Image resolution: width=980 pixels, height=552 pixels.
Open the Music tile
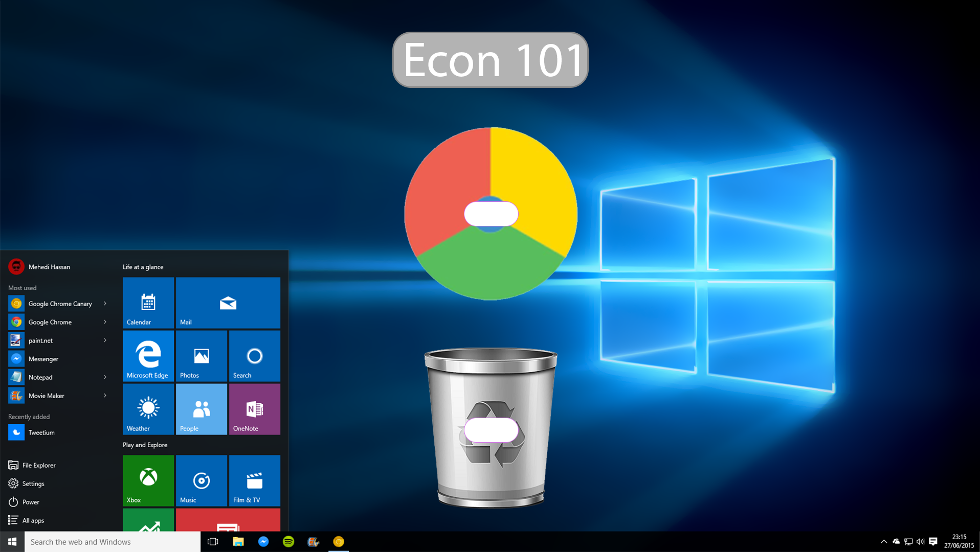[x=202, y=480]
